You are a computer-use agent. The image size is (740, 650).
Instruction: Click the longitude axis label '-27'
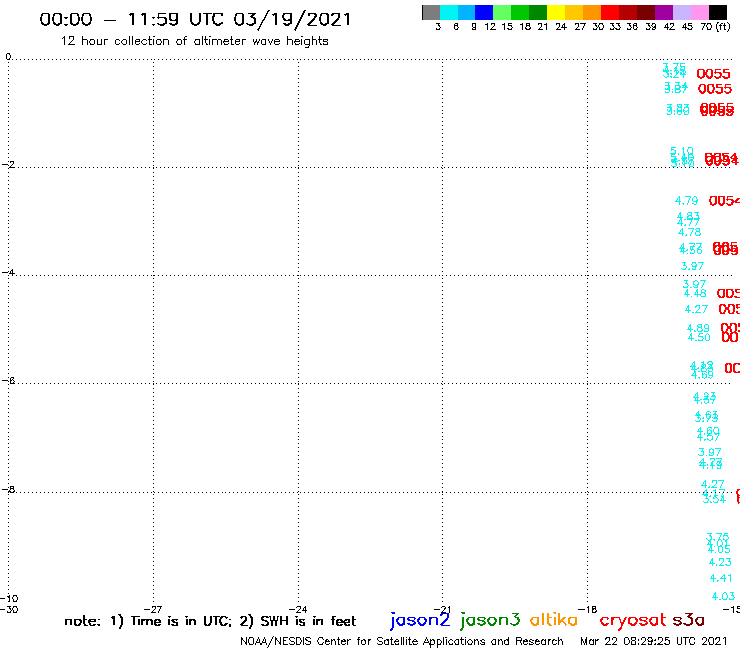[153, 609]
